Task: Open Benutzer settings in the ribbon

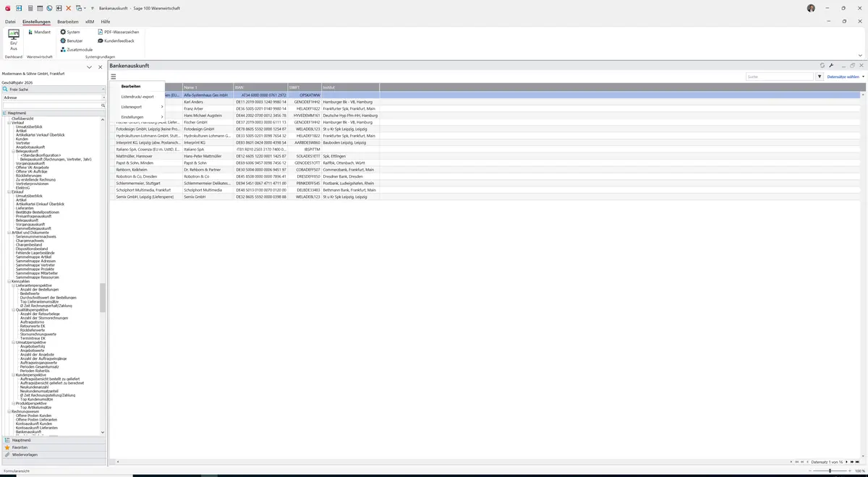Action: (x=72, y=40)
